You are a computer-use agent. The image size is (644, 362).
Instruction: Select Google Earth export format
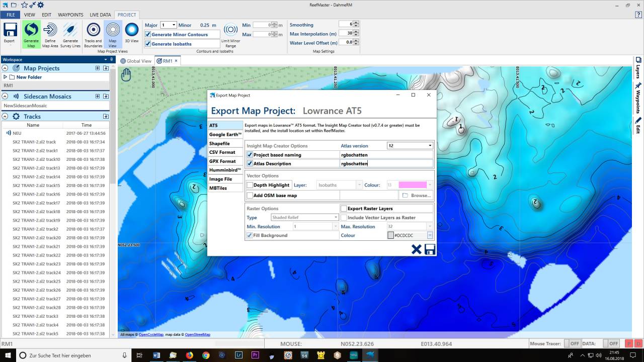click(225, 135)
